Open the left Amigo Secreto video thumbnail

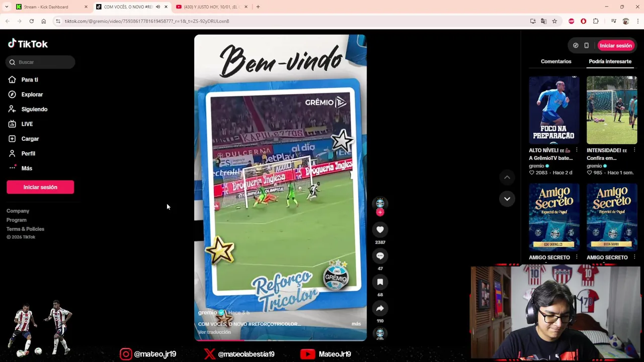554,217
